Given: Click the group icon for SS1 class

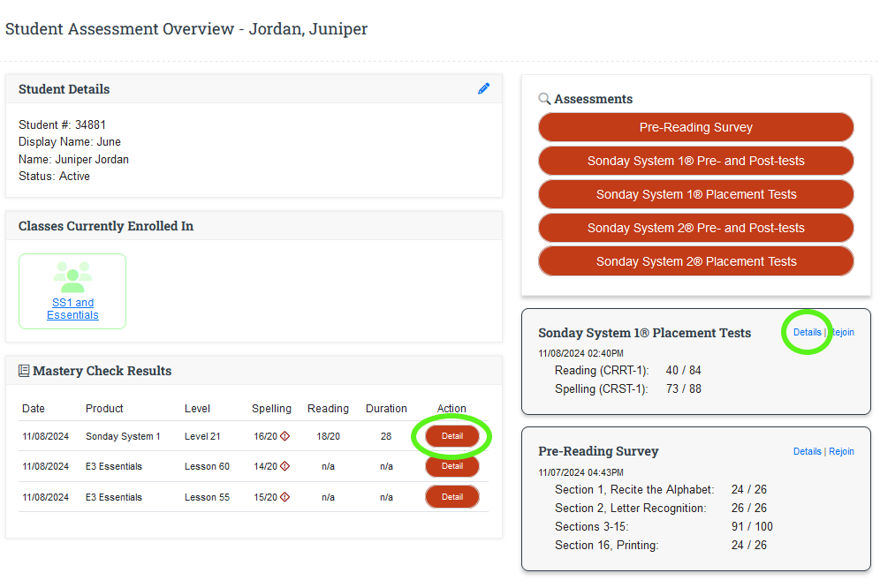Looking at the screenshot, I should coord(72,277).
